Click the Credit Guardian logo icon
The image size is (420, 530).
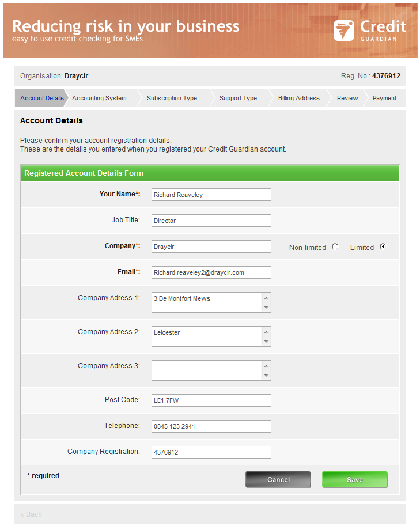(x=344, y=31)
